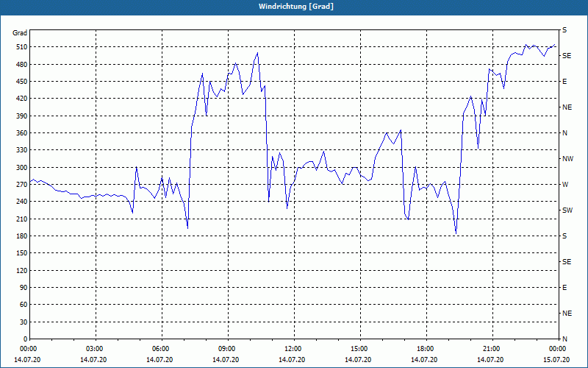Select the Grad unit label on axis
588x368 pixels.
tap(20, 33)
